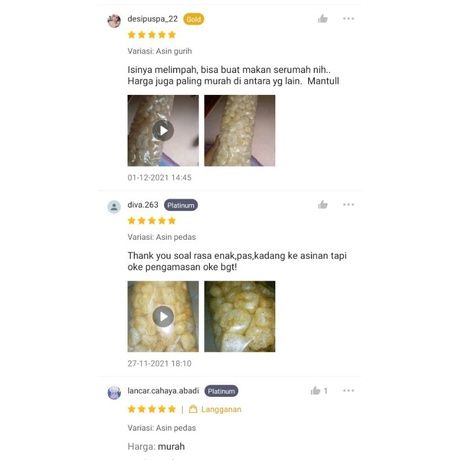The width and height of the screenshot is (460, 460).
Task: Open more options for desipuspa_22's review
Action: pos(348,19)
